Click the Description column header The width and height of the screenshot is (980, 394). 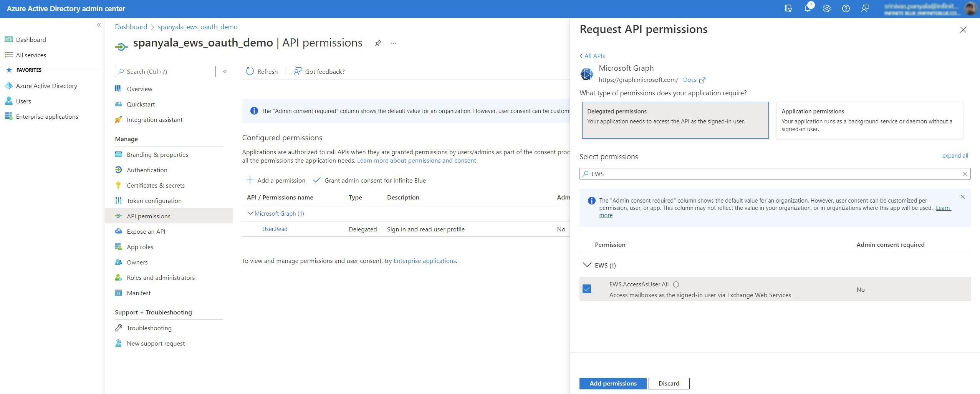coord(403,197)
